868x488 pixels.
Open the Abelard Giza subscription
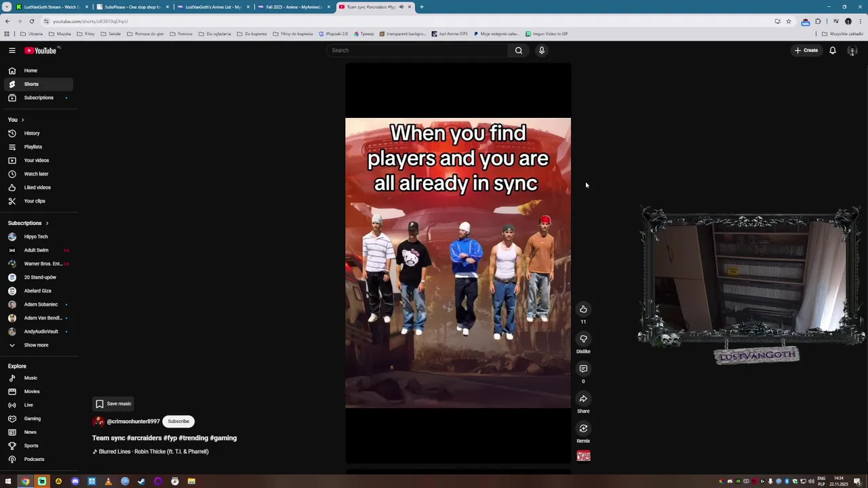pos(37,291)
